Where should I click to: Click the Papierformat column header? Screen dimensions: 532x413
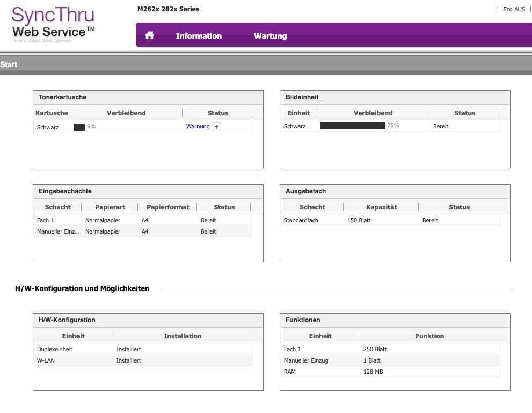point(167,207)
